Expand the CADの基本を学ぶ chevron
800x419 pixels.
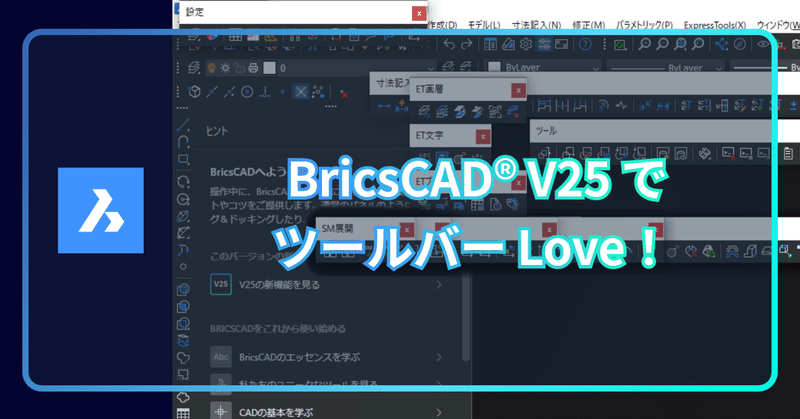[439, 411]
